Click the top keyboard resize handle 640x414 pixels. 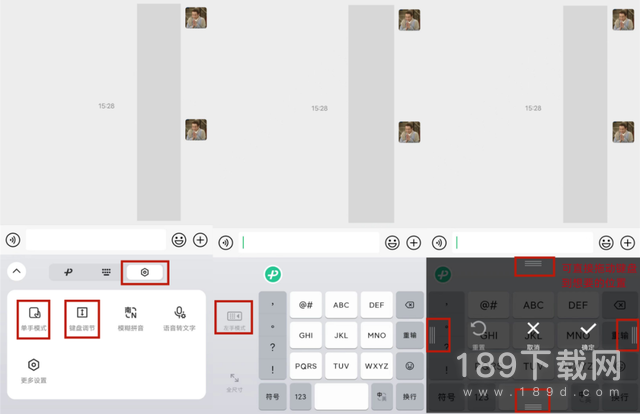[x=533, y=264]
